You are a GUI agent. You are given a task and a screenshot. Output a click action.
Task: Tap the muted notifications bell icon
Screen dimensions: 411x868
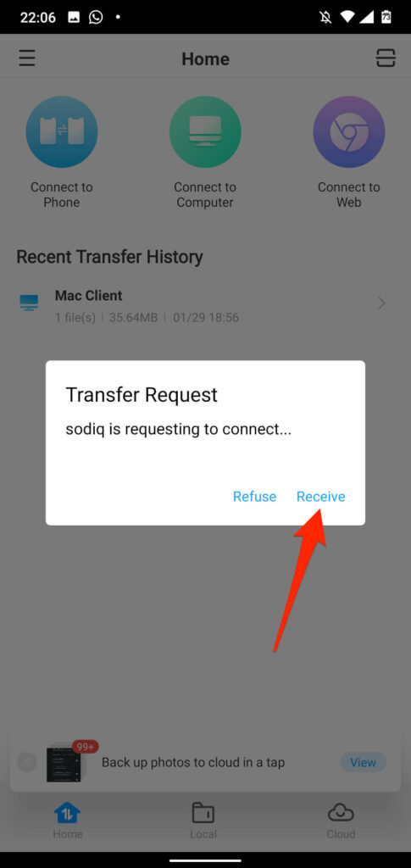325,17
